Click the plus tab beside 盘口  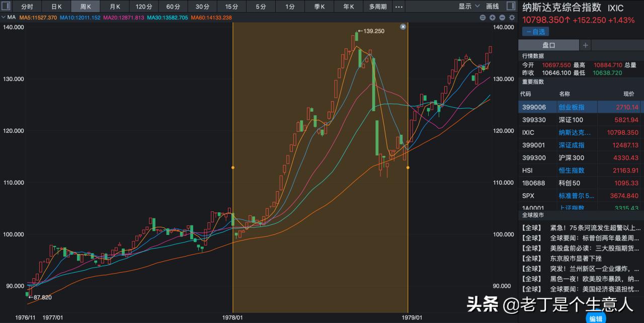click(585, 45)
